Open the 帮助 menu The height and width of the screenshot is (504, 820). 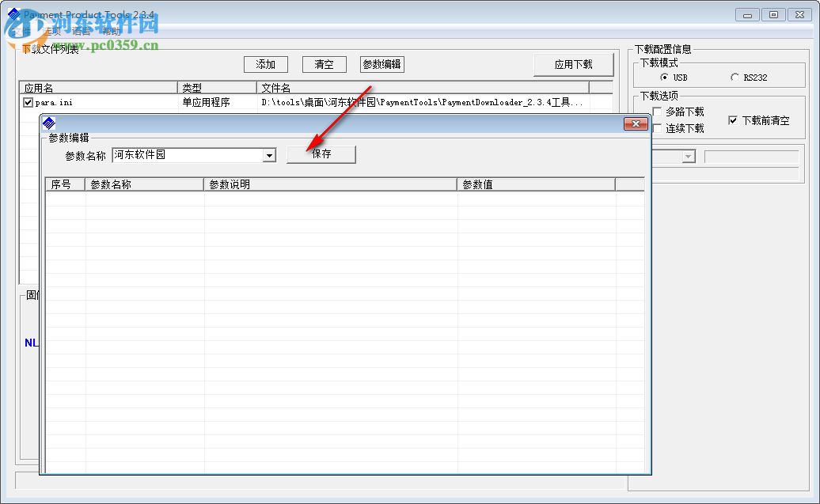tap(110, 29)
